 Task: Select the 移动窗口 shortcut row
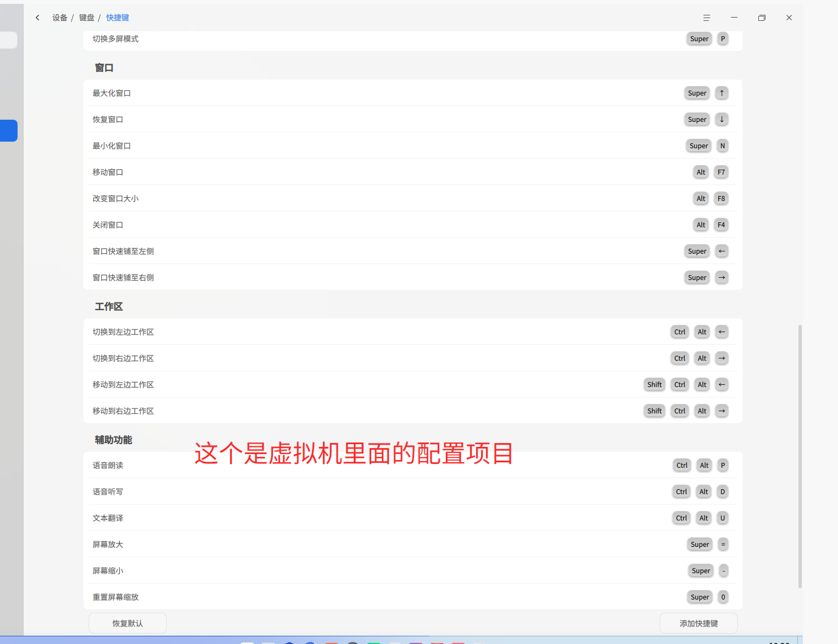(413, 172)
